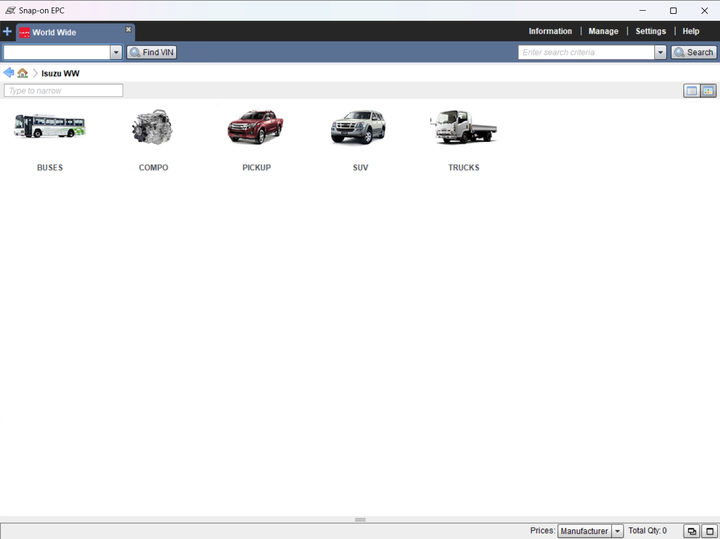Expand the search criteria dropdown arrow
This screenshot has height=539, width=720.
660,52
